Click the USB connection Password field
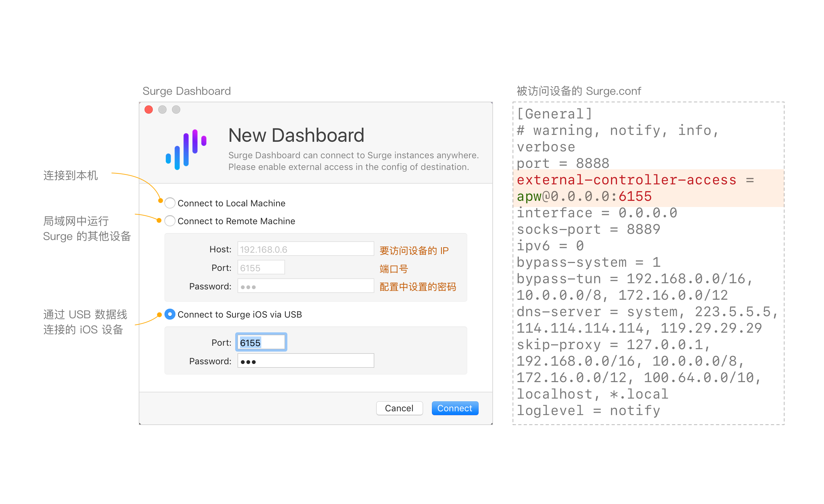This screenshot has height=504, width=824. click(x=305, y=360)
